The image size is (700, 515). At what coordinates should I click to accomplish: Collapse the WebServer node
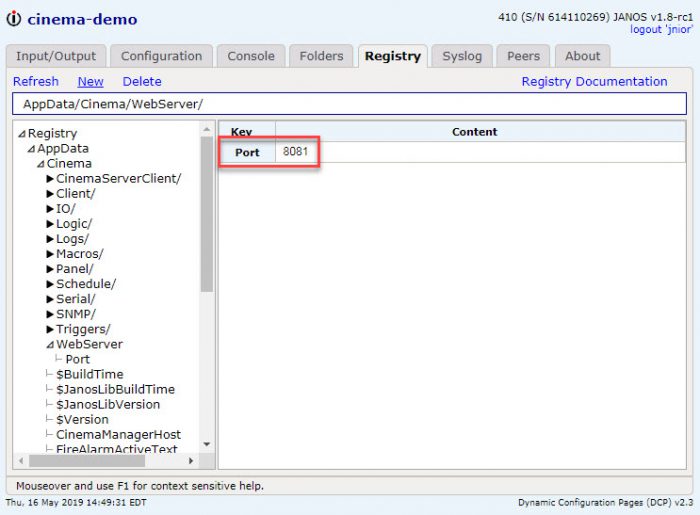pyautogui.click(x=50, y=345)
